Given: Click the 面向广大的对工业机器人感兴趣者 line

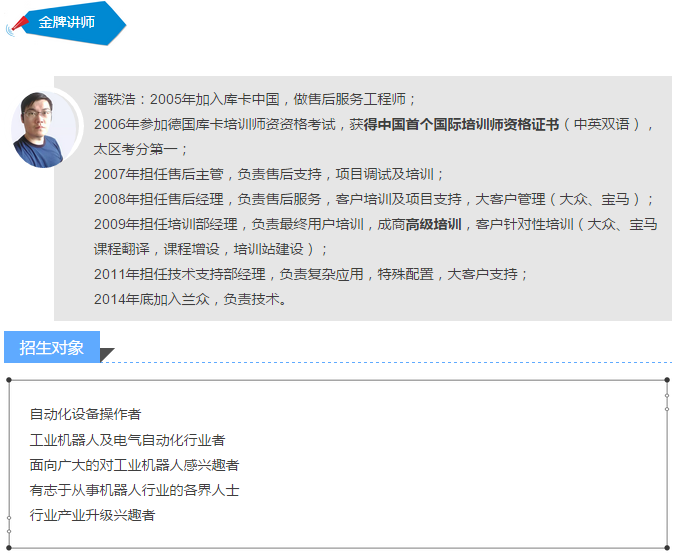Looking at the screenshot, I should 134,465.
